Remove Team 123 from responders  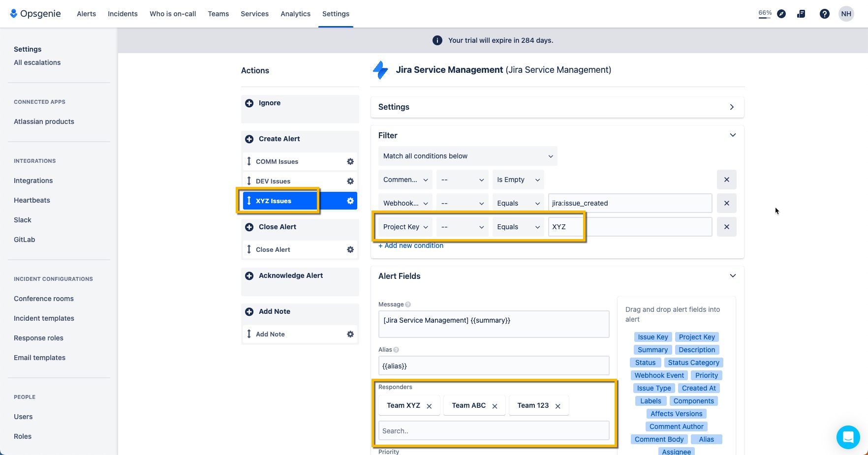[558, 406]
